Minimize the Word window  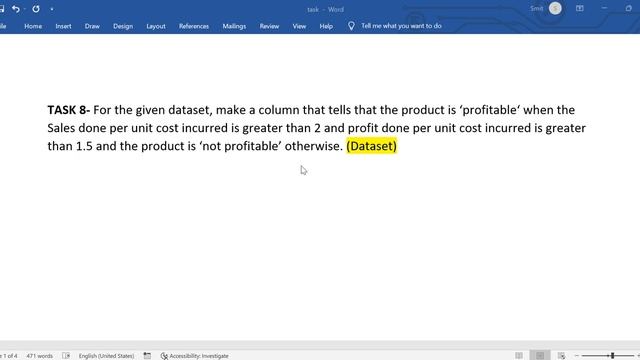604,8
